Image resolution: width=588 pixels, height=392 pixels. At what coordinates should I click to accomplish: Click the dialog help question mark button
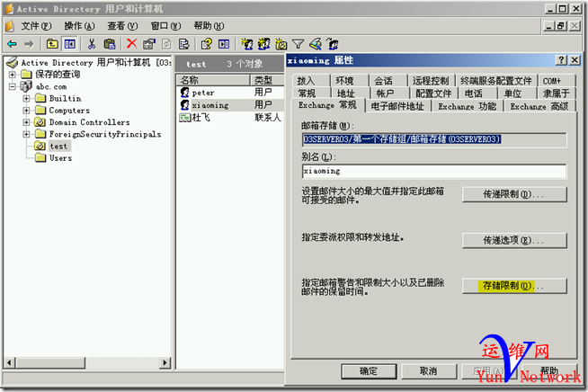[561, 60]
